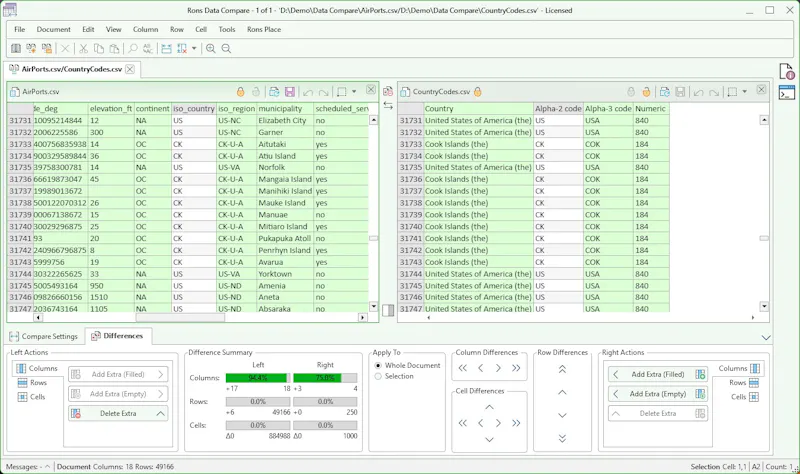Toggle the grey unlock icon in AirPorts.csv toolbar
Screen dimensions: 800x474
(256, 92)
